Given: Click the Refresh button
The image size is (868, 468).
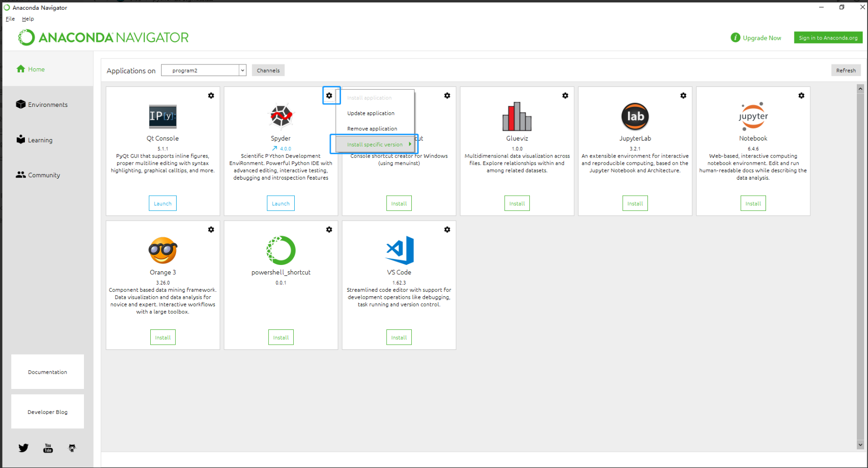Looking at the screenshot, I should coord(846,70).
